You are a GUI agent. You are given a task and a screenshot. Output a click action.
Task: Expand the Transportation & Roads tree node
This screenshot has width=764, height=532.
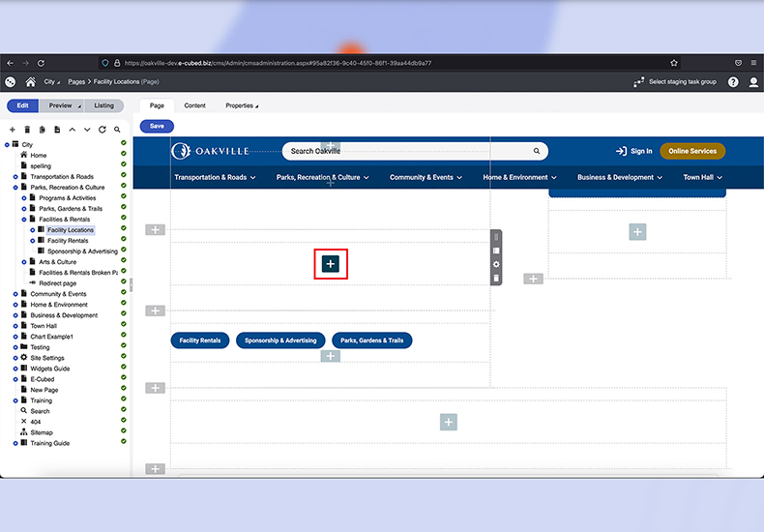pyautogui.click(x=15, y=177)
